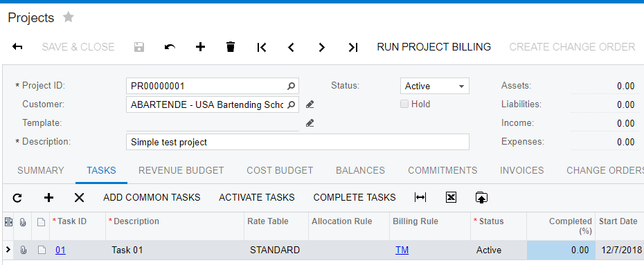Click Complete Tasks button
Viewport: 644px width, 265px height.
(355, 197)
